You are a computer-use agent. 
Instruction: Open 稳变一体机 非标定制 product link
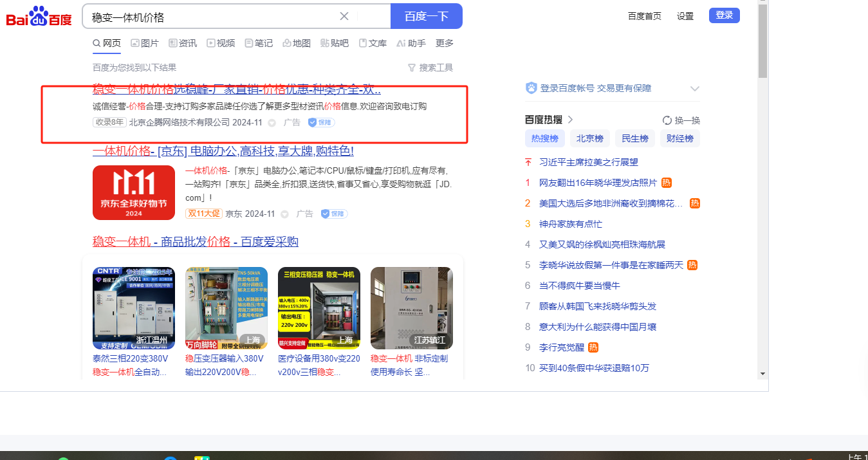pos(409,365)
